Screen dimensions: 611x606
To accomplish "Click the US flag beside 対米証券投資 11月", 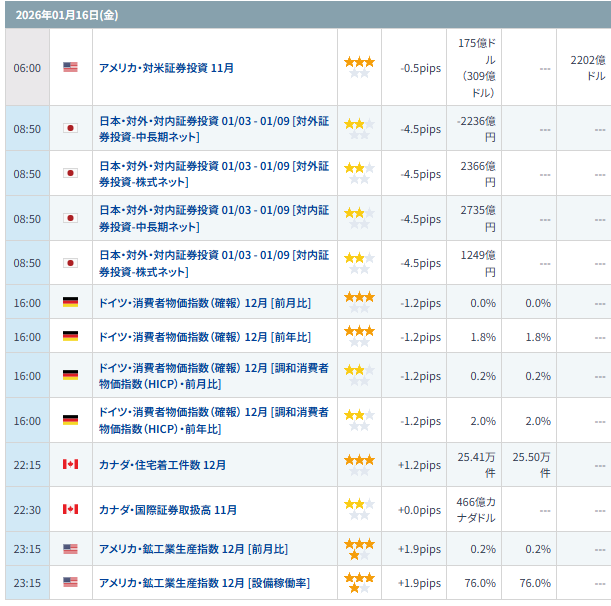I will tap(70, 67).
